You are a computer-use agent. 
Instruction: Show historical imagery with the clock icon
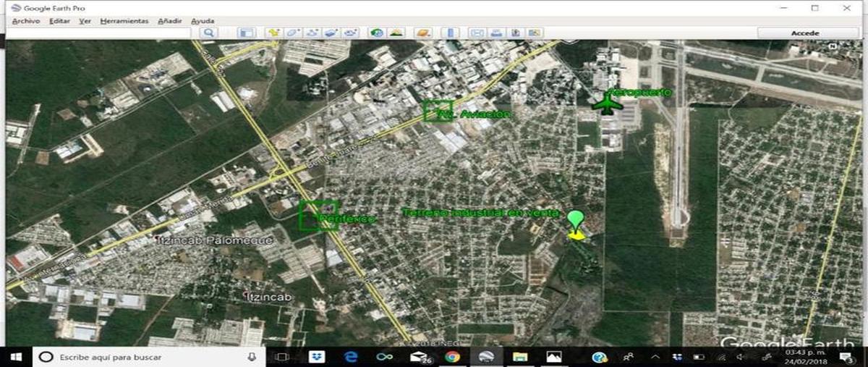point(377,33)
